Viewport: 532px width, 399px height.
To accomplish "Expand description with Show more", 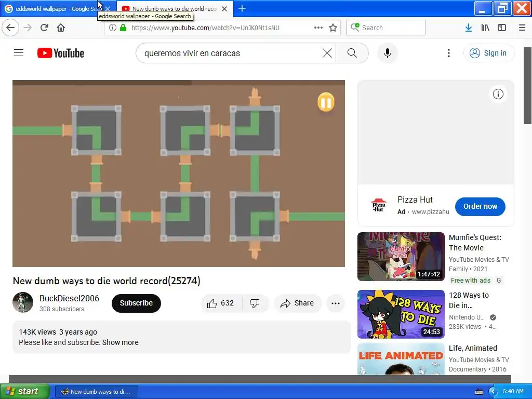I will coord(121,342).
